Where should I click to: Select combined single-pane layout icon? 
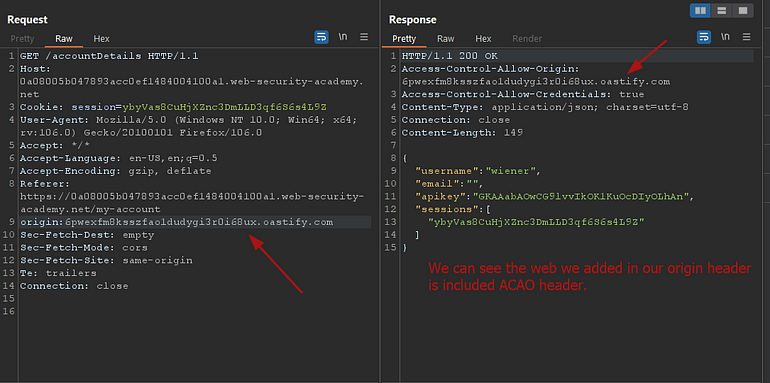pyautogui.click(x=742, y=10)
